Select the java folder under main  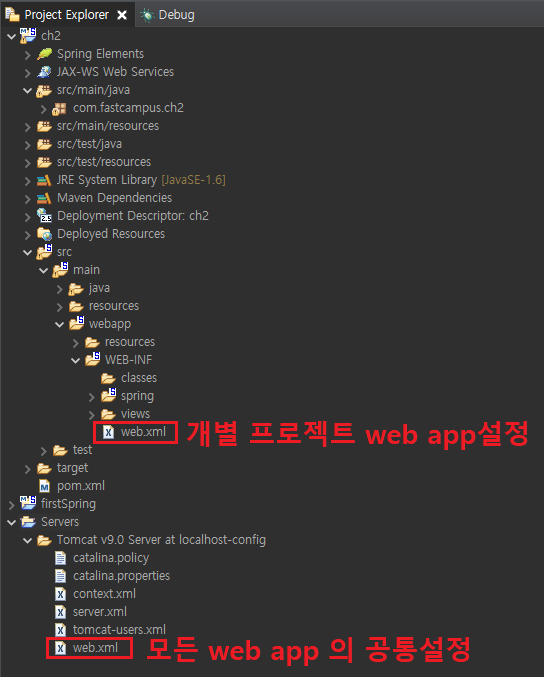(x=99, y=288)
